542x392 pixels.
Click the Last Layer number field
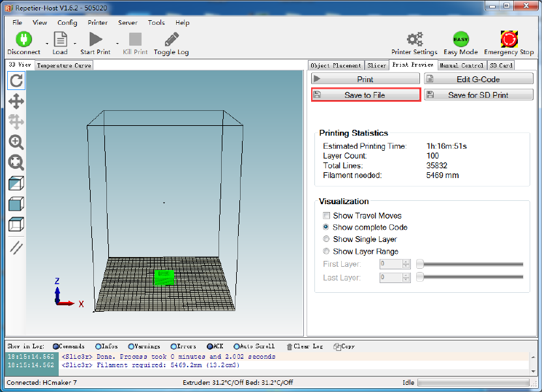[x=391, y=277]
